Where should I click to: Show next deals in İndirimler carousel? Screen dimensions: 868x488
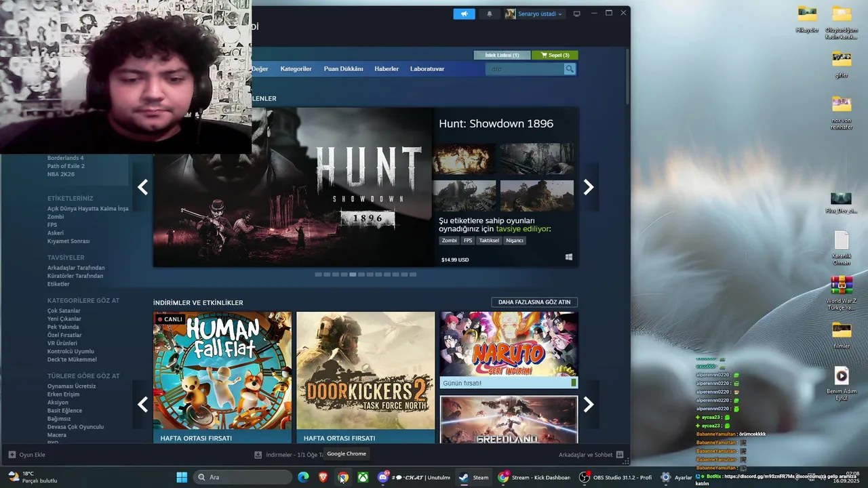pyautogui.click(x=589, y=405)
